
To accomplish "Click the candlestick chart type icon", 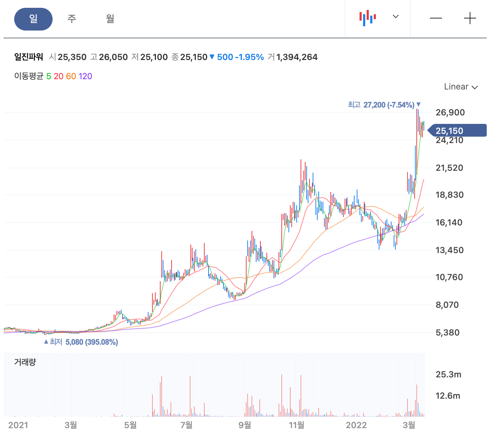I will point(368,18).
